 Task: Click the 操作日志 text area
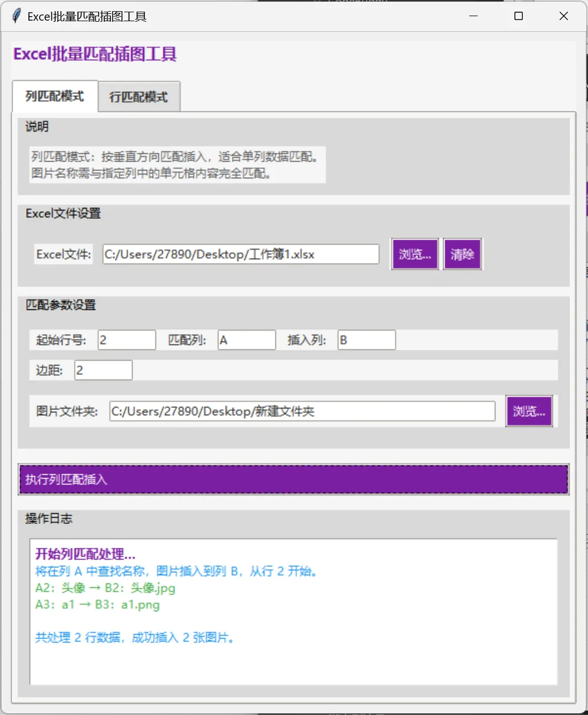pos(293,611)
